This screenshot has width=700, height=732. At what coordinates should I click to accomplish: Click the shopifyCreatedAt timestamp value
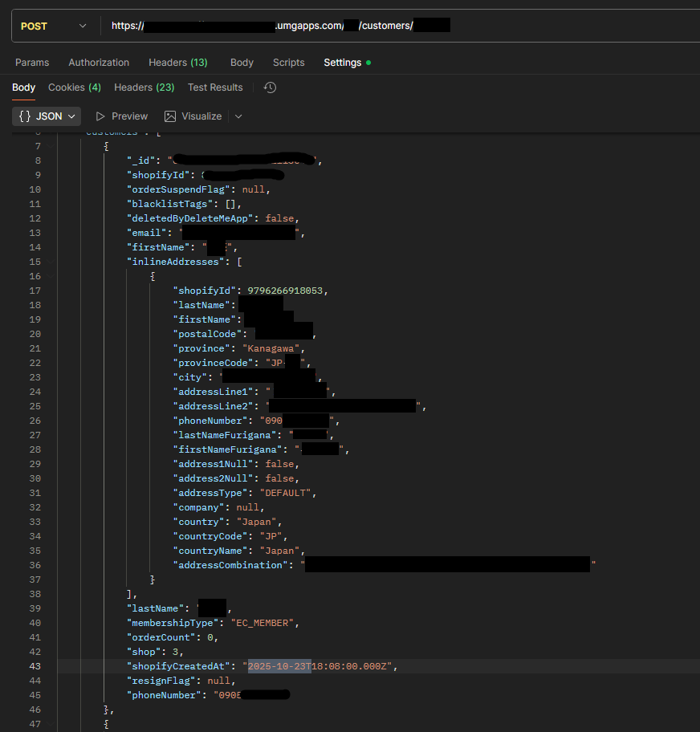click(319, 666)
